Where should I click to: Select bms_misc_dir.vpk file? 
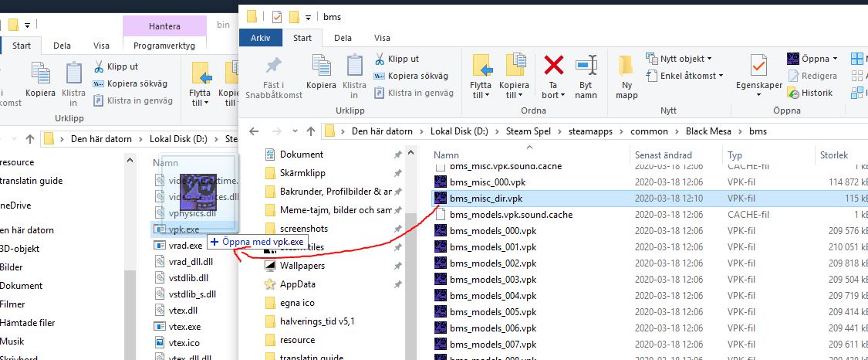tap(649, 199)
